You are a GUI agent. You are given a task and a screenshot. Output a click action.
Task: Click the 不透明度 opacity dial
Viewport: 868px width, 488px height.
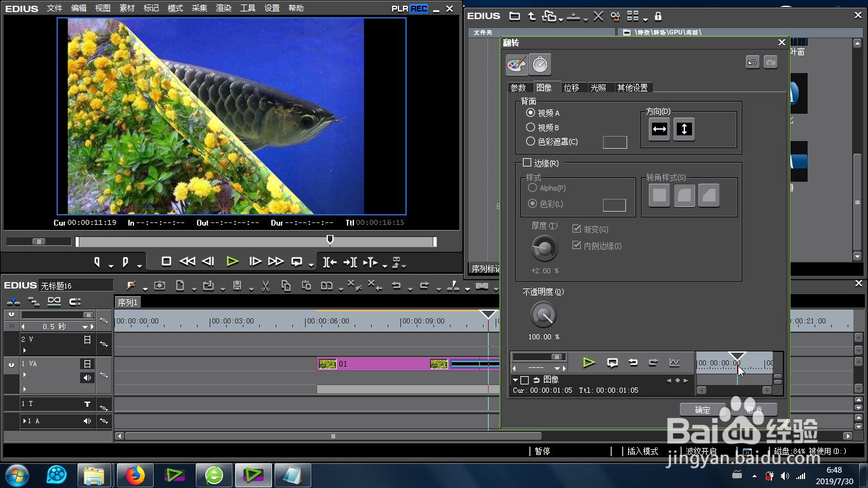[x=543, y=315]
